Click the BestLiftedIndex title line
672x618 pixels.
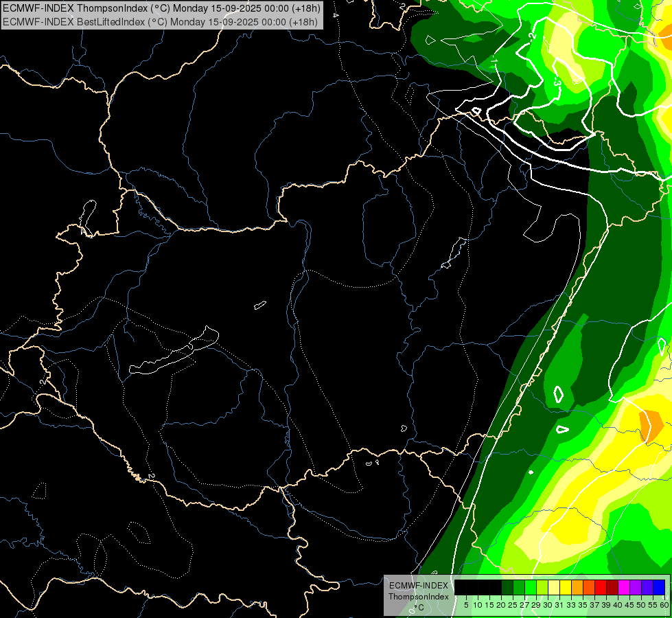click(161, 21)
